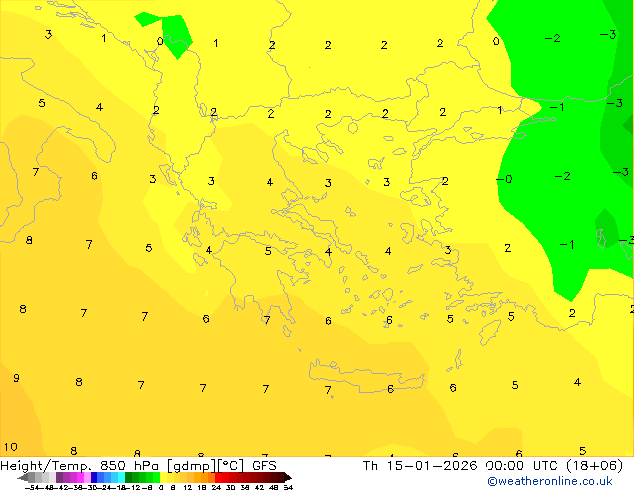634x490 pixels.
Task: Click the 'Th 15-01-2026 00:00 UTC' timestamp
Action: coord(463,466)
